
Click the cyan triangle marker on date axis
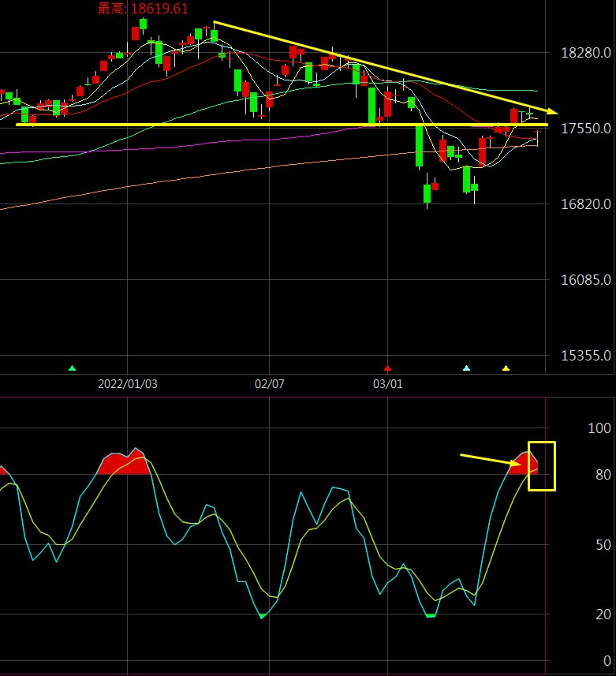click(466, 368)
